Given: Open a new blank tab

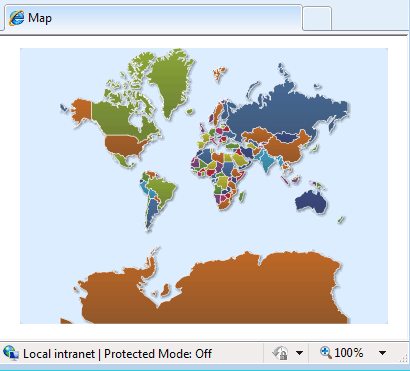Looking at the screenshot, I should pyautogui.click(x=317, y=18).
